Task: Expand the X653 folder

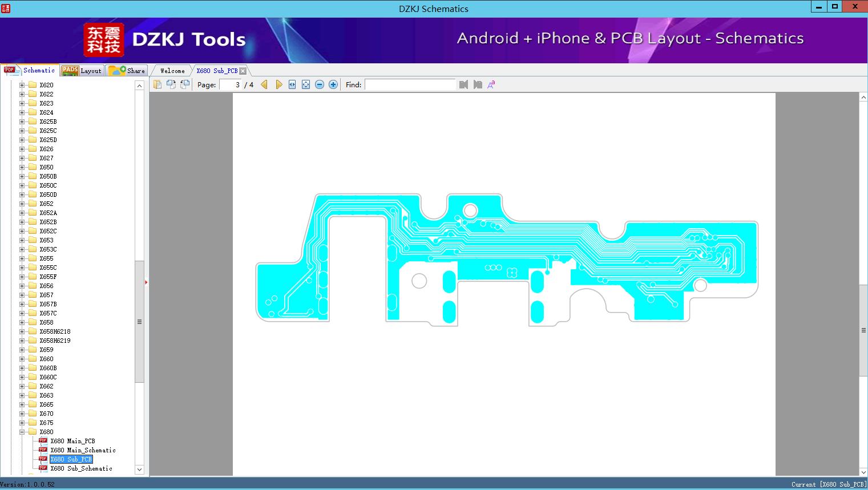Action: pos(22,240)
